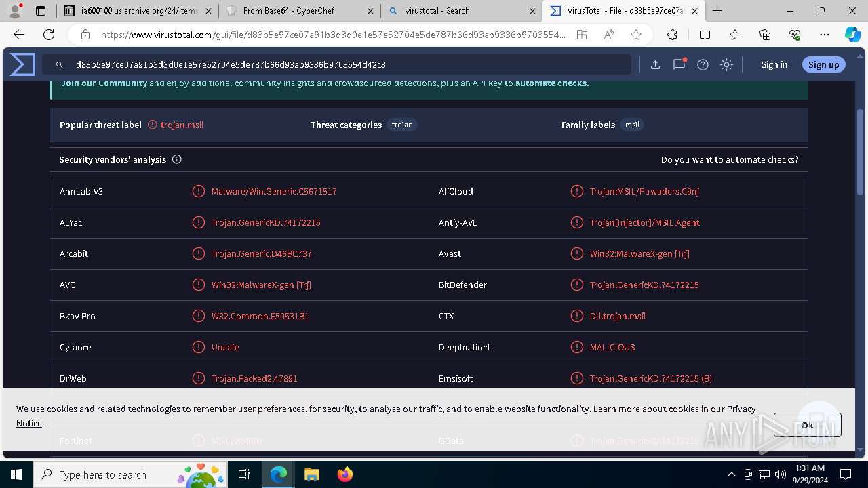This screenshot has width=868, height=488.
Task: Open the automate checks link
Action: [x=552, y=83]
